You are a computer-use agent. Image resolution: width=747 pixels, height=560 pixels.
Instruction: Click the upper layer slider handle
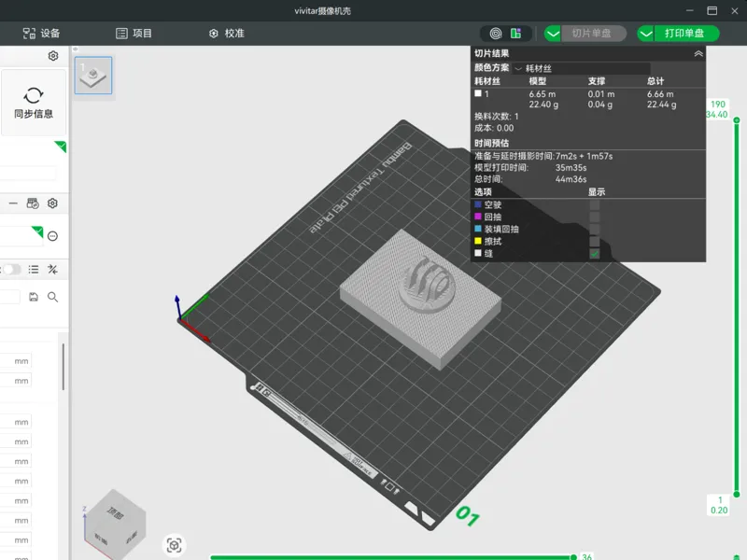pyautogui.click(x=737, y=120)
